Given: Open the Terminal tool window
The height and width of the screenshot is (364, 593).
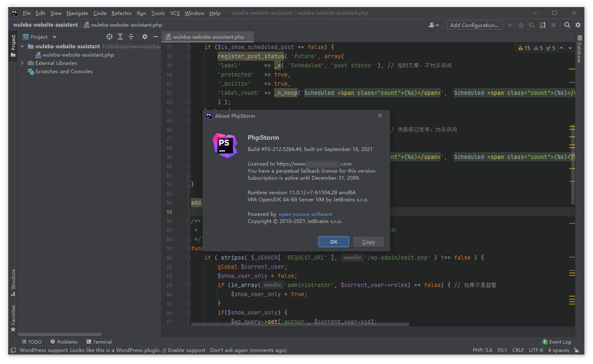Looking at the screenshot, I should pos(99,342).
